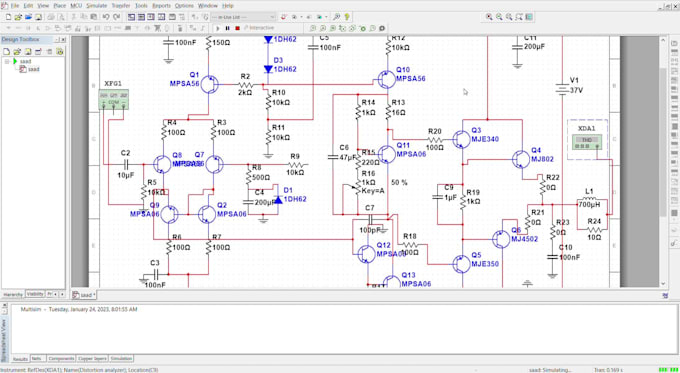Click the first view layout toggle icon

click(131, 17)
